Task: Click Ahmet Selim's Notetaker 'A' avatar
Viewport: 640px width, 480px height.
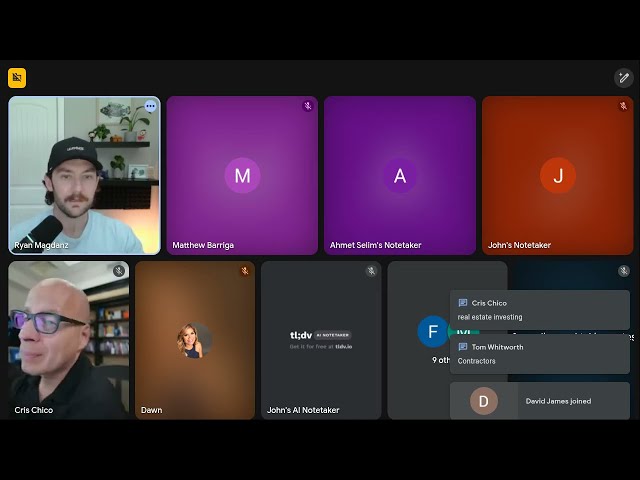Action: coord(400,176)
